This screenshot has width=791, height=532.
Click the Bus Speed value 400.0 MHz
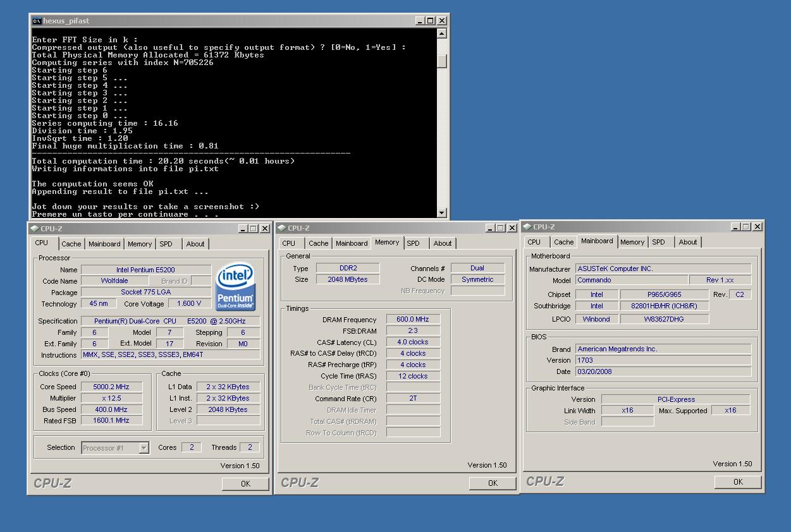coord(111,409)
